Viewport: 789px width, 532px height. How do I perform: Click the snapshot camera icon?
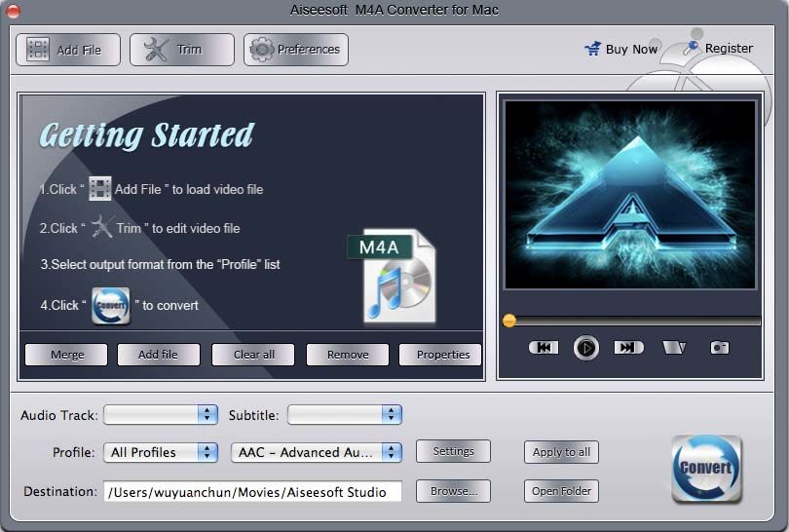pos(720,347)
